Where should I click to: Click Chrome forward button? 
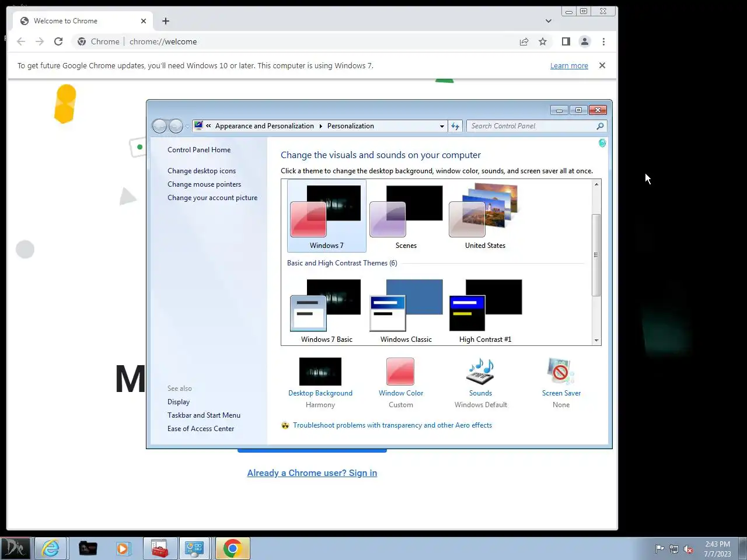[40, 41]
